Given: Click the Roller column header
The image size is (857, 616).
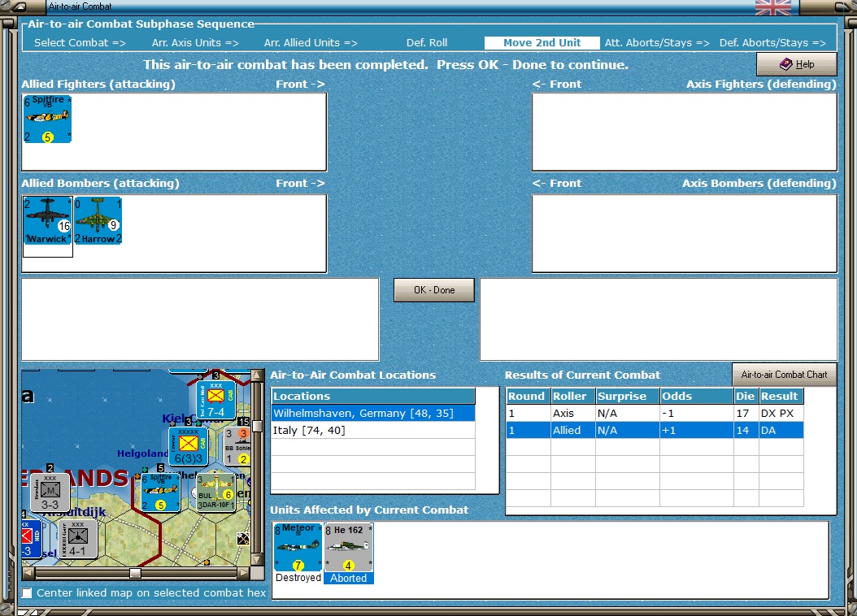Looking at the screenshot, I should (572, 396).
